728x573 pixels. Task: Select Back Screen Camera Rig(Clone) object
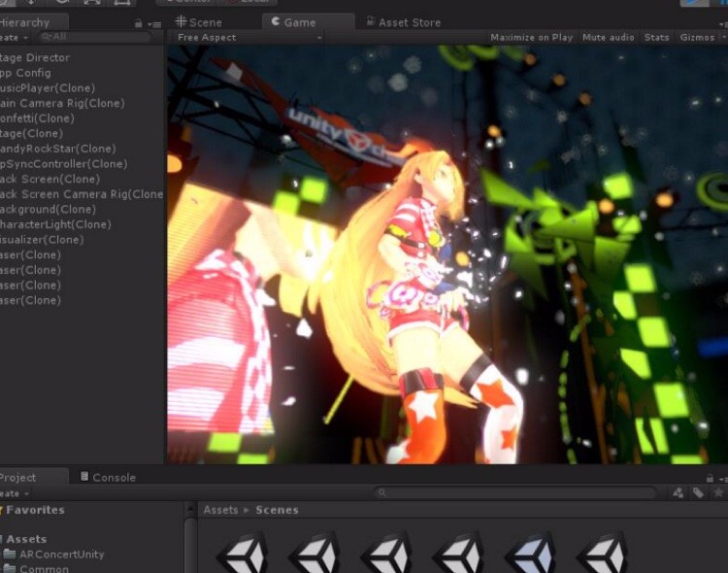(82, 194)
